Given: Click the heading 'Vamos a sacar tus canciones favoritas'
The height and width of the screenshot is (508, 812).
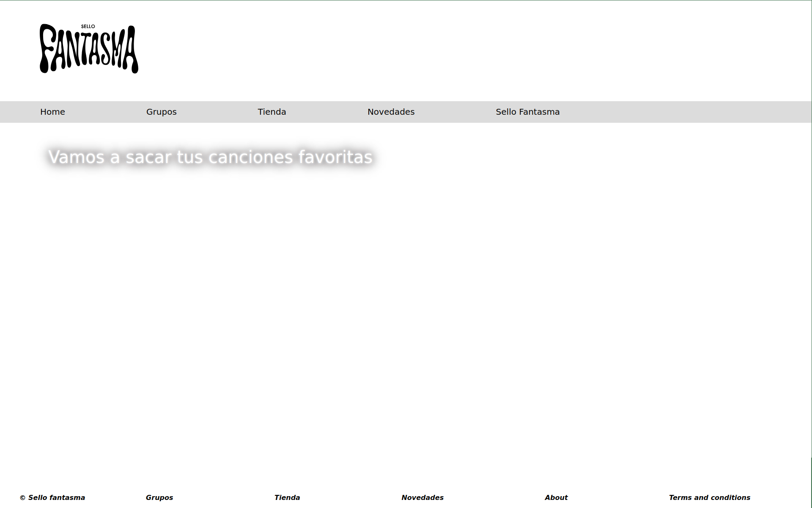Looking at the screenshot, I should pyautogui.click(x=210, y=157).
